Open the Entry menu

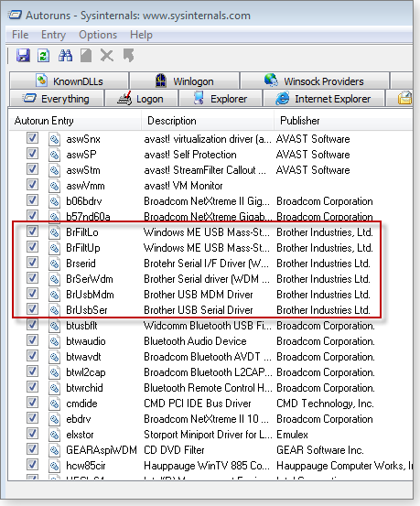coord(54,35)
